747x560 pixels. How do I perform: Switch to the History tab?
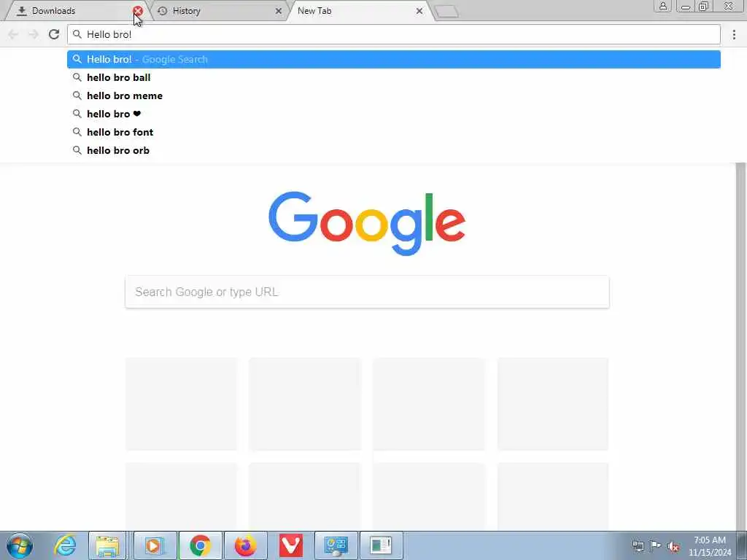(218, 11)
